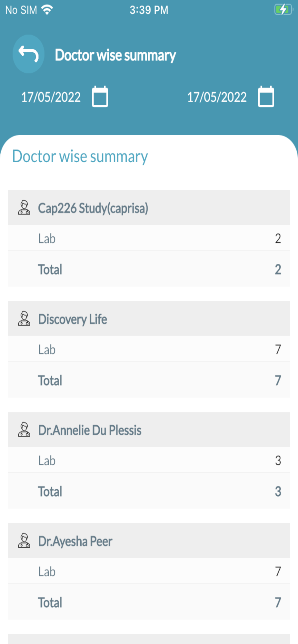Image resolution: width=298 pixels, height=644 pixels.
Task: Tap doctor icon beside Dr.Annelie Du Plessis
Action: click(x=24, y=430)
